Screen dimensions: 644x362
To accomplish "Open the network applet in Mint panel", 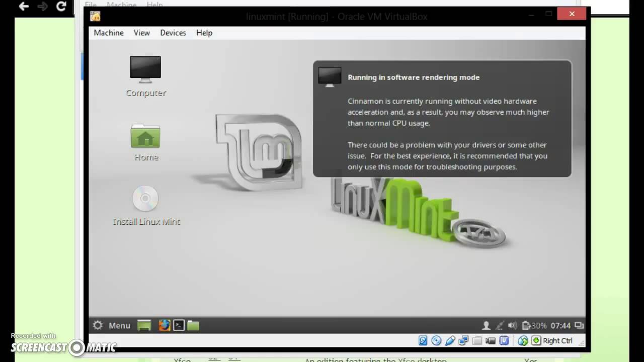I will point(500,325).
